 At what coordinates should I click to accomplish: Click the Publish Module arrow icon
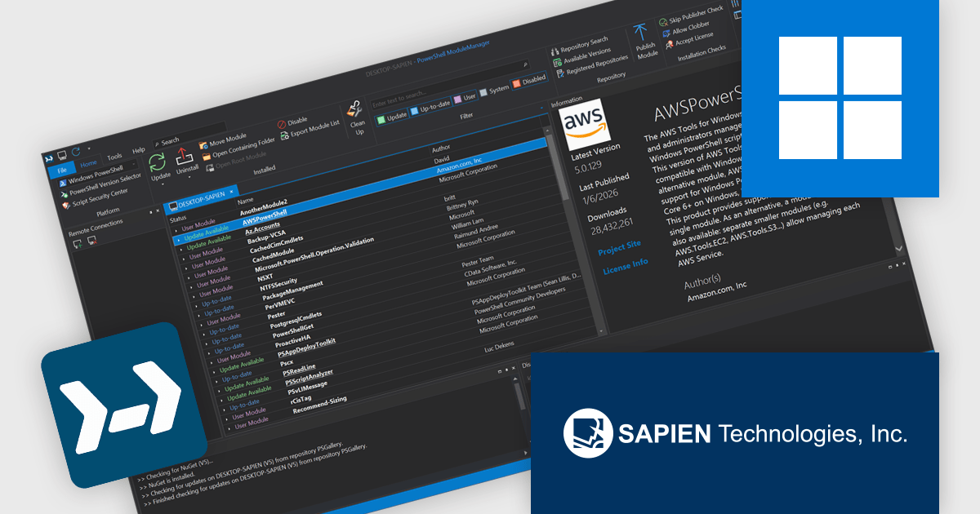(x=641, y=33)
